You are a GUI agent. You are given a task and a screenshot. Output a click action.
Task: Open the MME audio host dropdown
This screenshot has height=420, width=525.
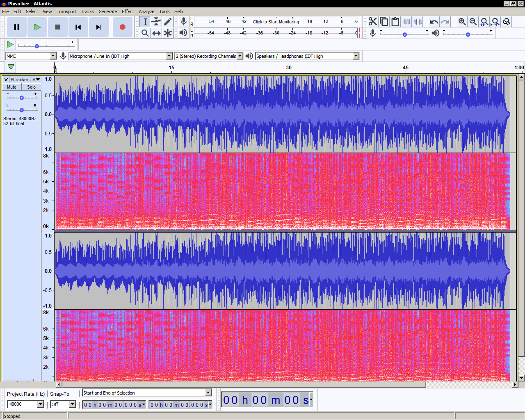pos(53,56)
